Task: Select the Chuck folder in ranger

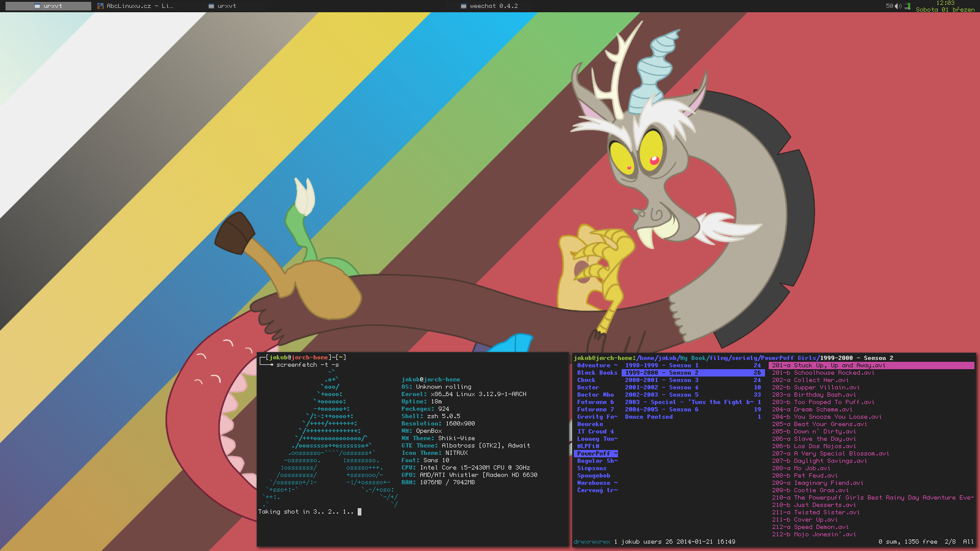Action: coord(586,380)
